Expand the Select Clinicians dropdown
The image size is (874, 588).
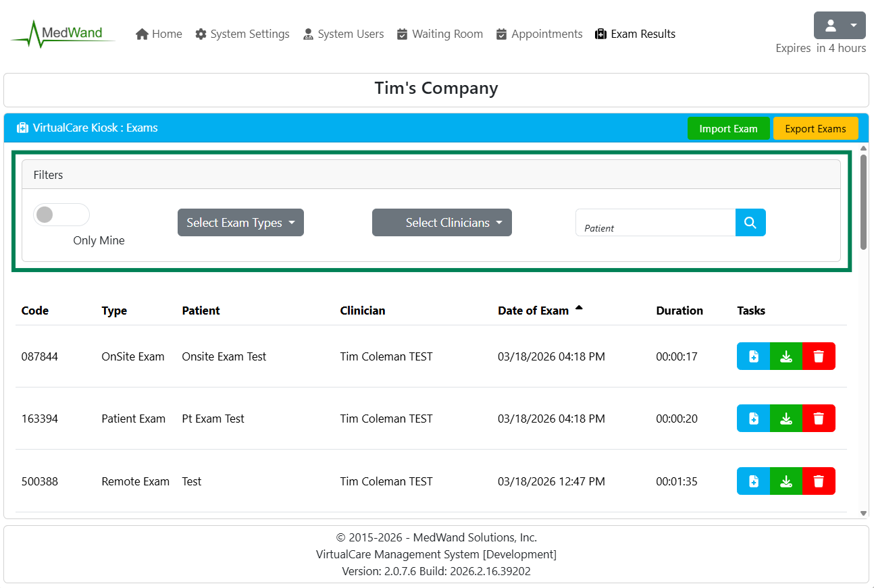442,223
